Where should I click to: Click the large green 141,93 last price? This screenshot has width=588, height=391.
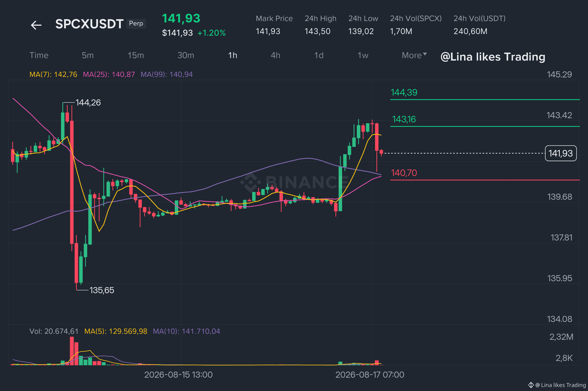point(181,18)
